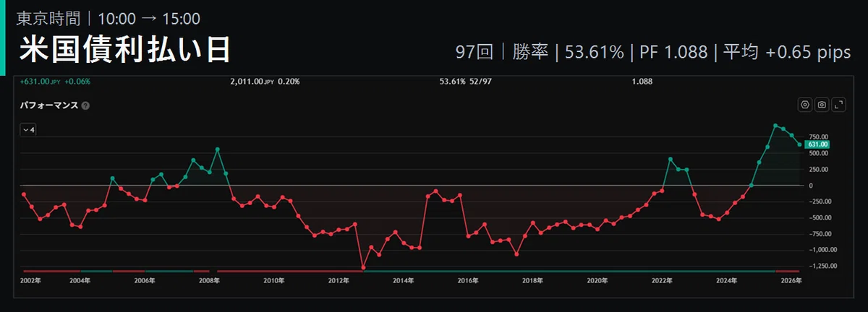Click the 2006年 axis label
Image resolution: width=868 pixels, height=312 pixels.
click(145, 280)
